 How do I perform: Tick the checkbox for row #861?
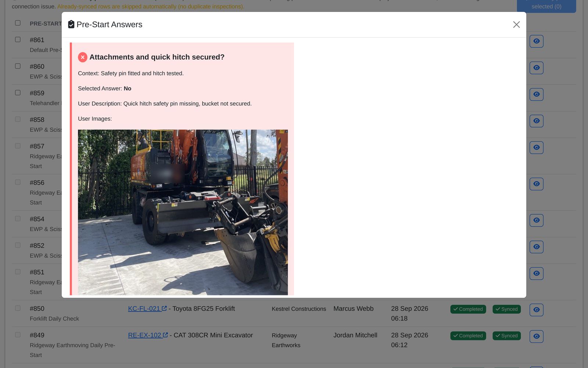18,39
